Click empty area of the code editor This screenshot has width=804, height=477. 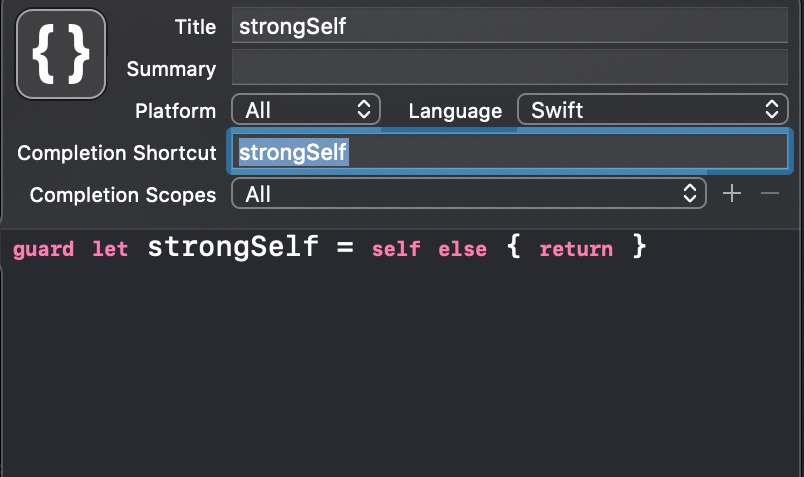click(402, 369)
